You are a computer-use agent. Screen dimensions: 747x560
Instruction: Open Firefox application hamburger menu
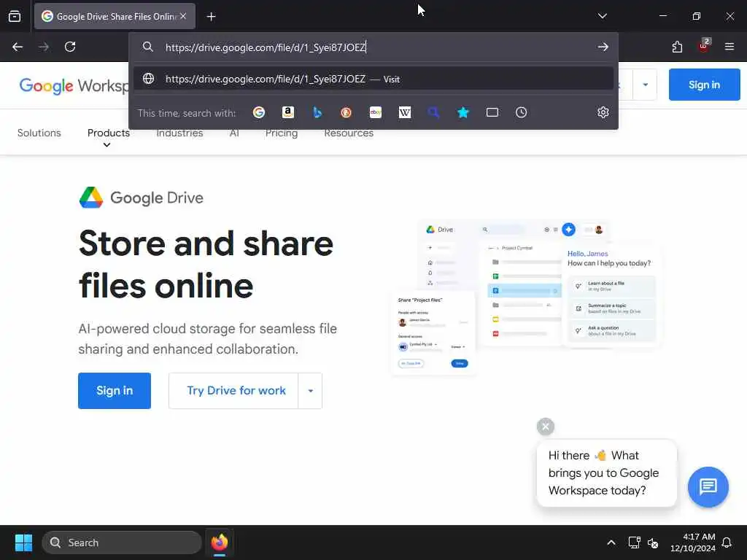click(729, 47)
